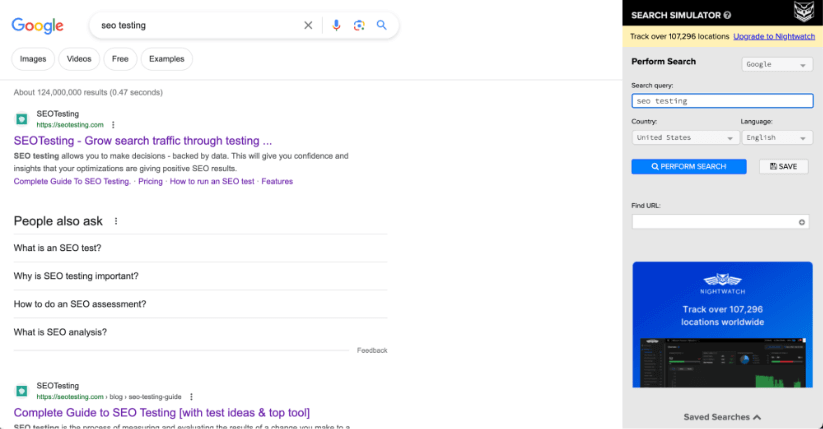Open the Google search engine dropdown
The height and width of the screenshot is (429, 823).
[776, 65]
